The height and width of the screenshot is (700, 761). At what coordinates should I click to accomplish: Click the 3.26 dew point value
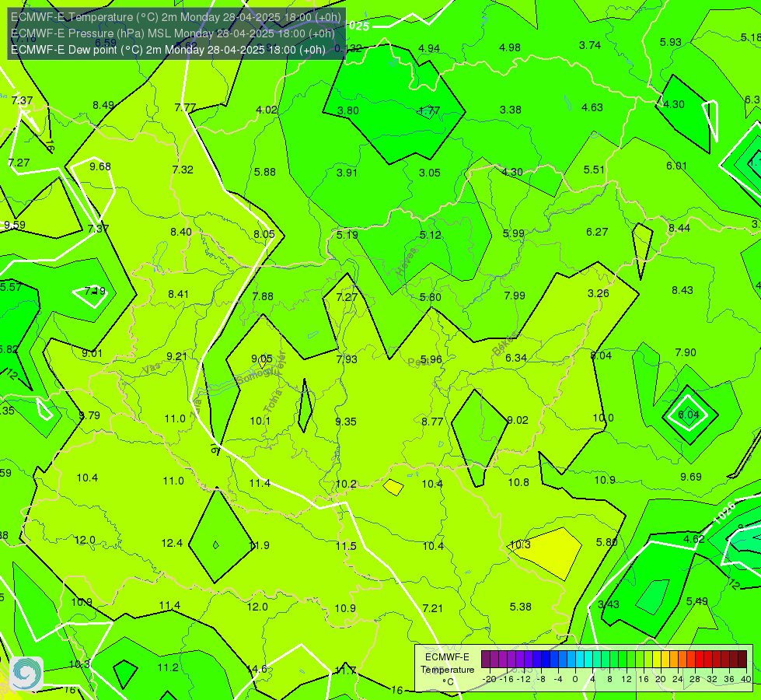point(598,293)
